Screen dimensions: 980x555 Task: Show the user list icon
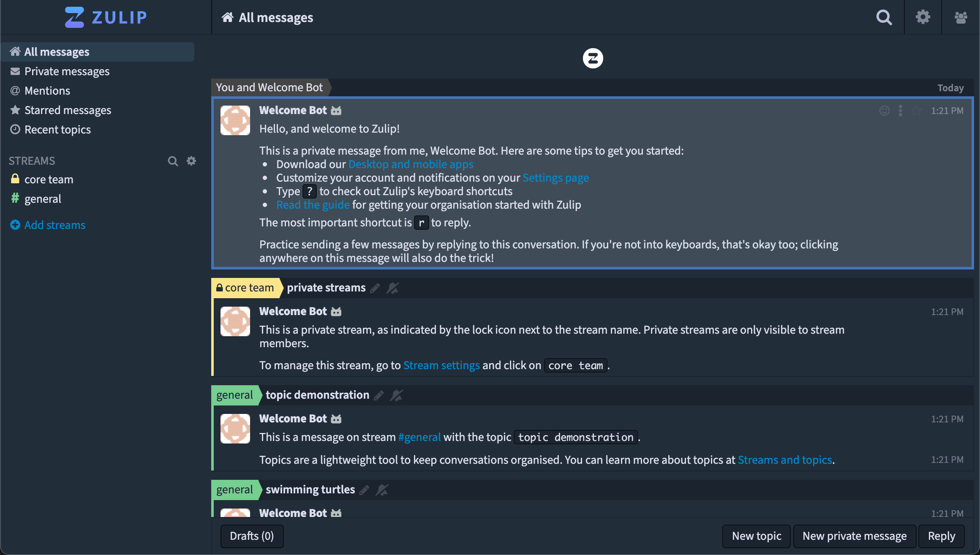click(x=961, y=17)
